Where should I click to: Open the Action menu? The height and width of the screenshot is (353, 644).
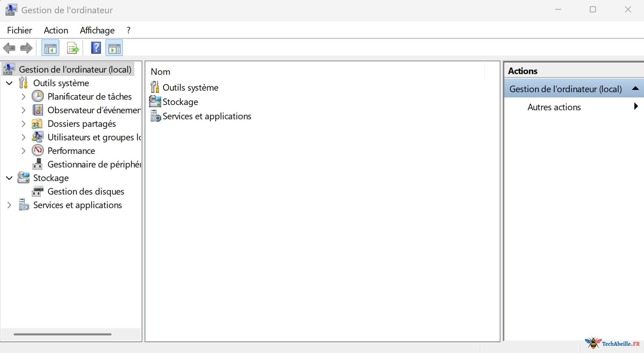pos(56,30)
